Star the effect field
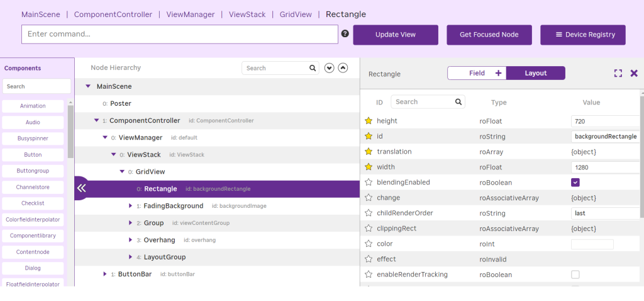The image size is (644, 301). click(x=369, y=259)
